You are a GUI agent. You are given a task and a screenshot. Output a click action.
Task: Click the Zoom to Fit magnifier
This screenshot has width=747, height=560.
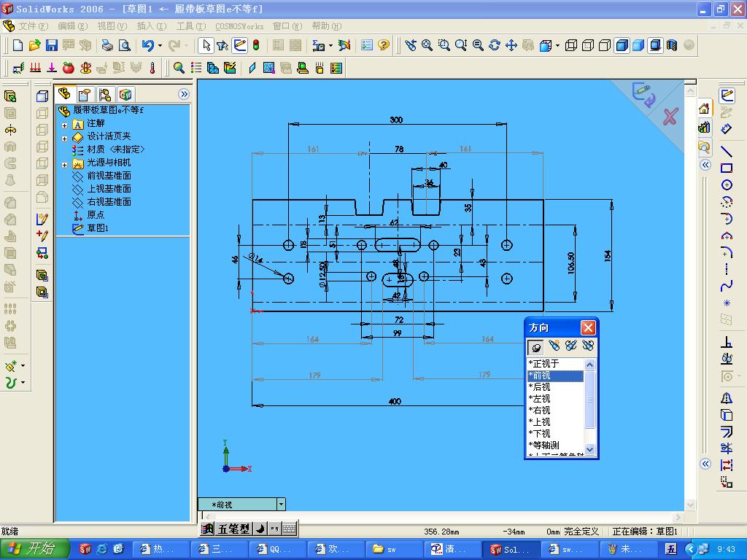coord(427,45)
